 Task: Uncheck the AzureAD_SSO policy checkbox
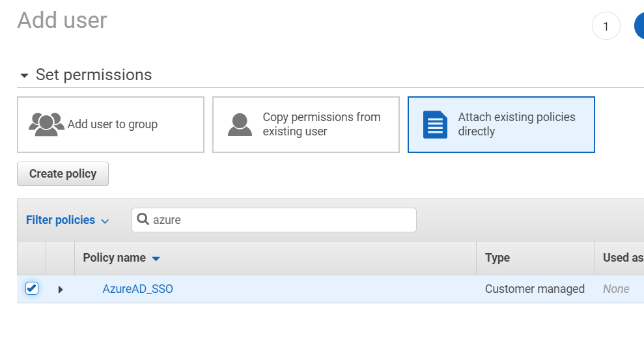tap(31, 288)
